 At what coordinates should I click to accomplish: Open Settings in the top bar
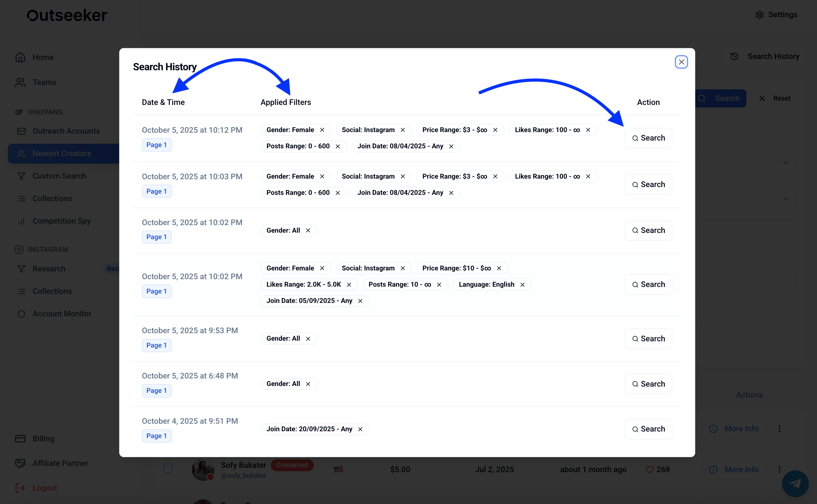pos(776,15)
